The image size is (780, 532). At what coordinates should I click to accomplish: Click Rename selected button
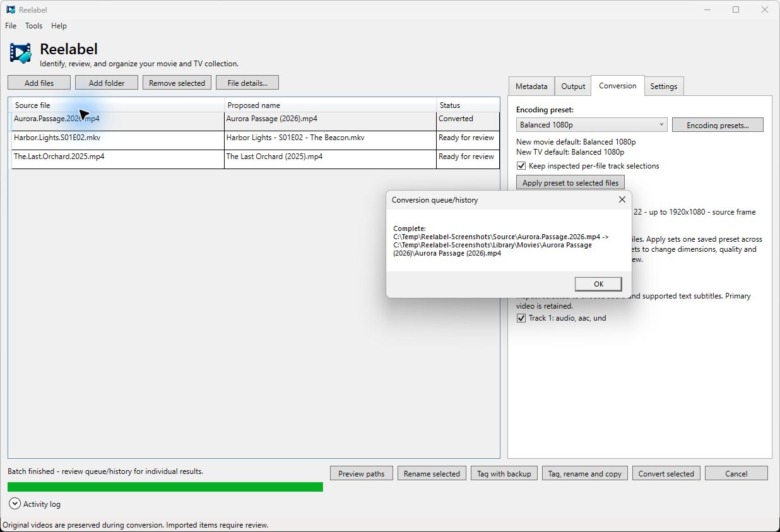432,473
